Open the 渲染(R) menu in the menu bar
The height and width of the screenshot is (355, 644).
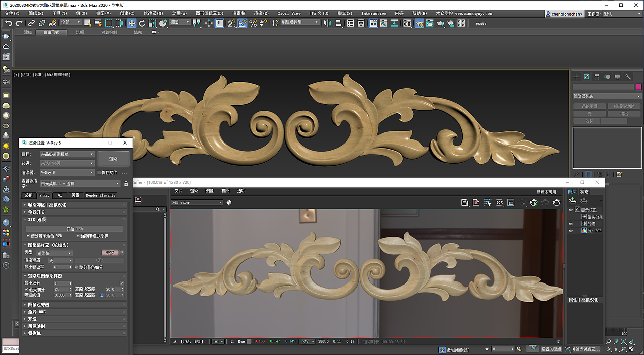(261, 13)
